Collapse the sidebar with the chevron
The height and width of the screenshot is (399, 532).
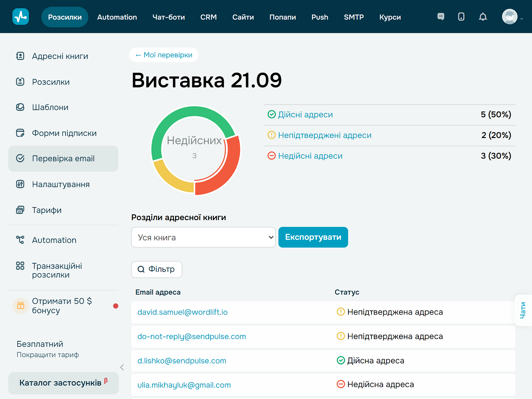pyautogui.click(x=121, y=367)
